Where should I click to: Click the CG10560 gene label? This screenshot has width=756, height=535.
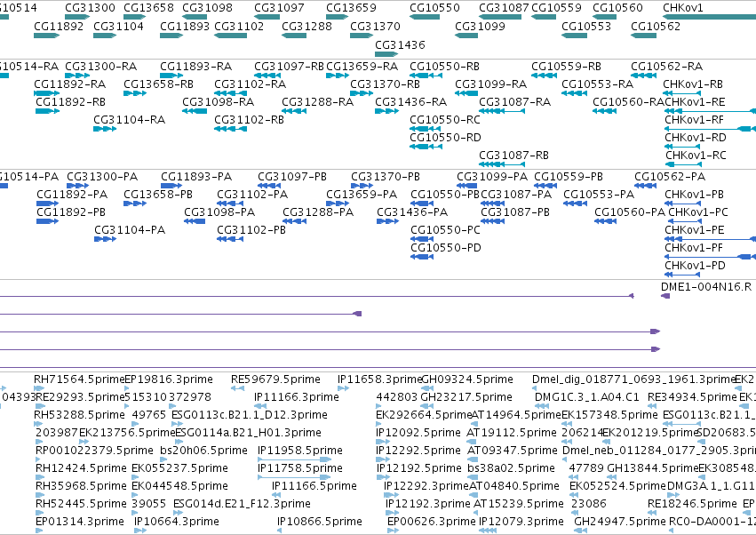pyautogui.click(x=617, y=8)
